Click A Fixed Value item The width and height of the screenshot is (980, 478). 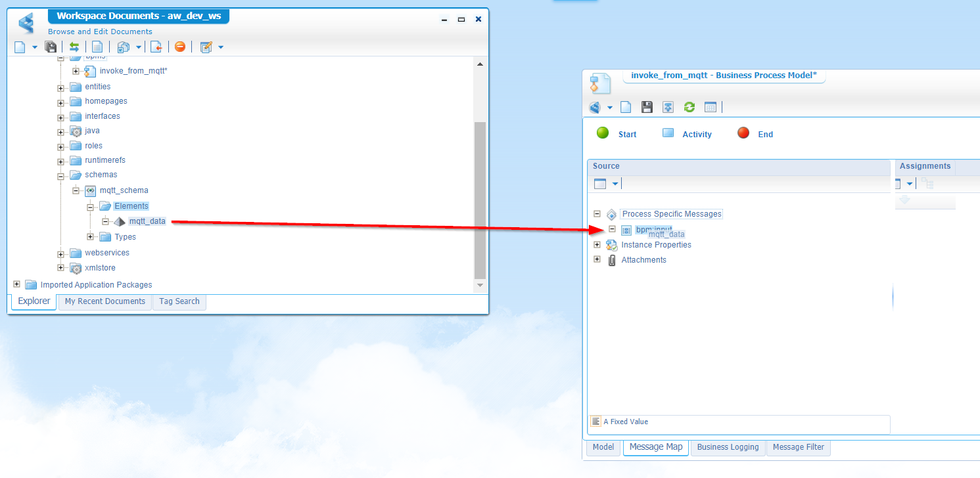626,422
